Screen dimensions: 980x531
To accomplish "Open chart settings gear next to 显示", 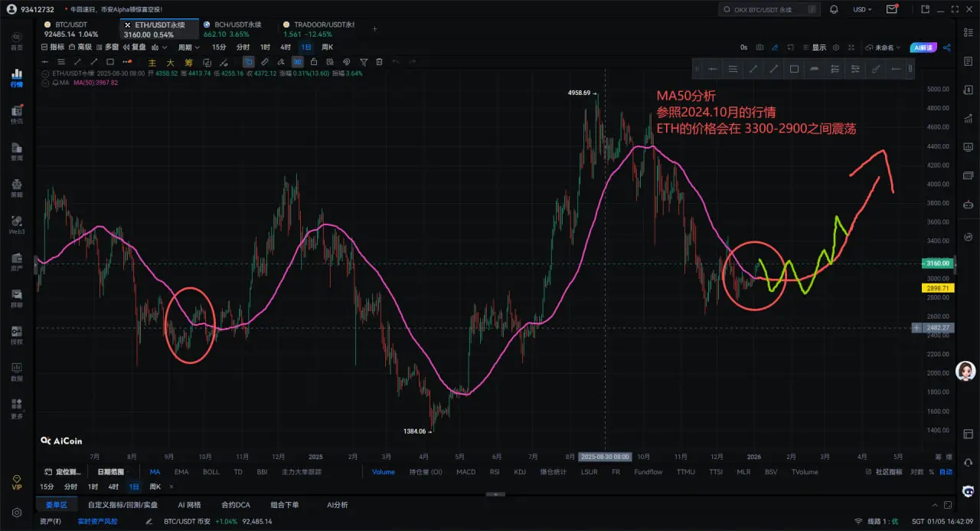I will pos(837,47).
